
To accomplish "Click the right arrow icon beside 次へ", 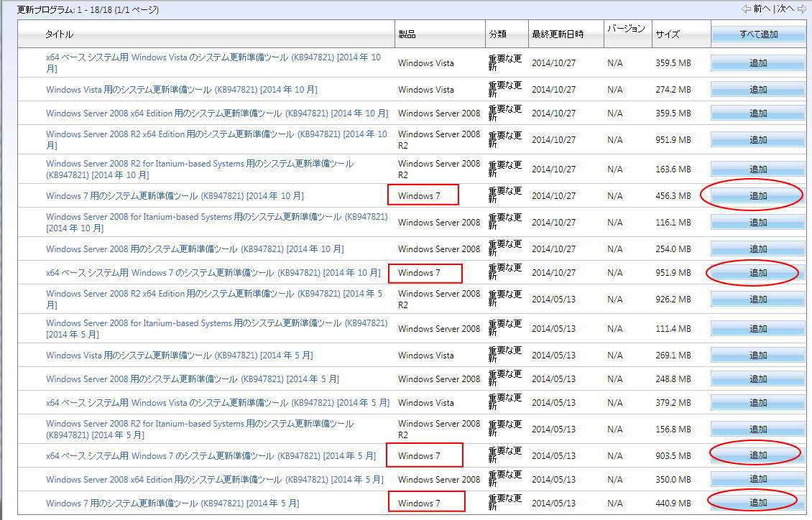I will [x=802, y=9].
